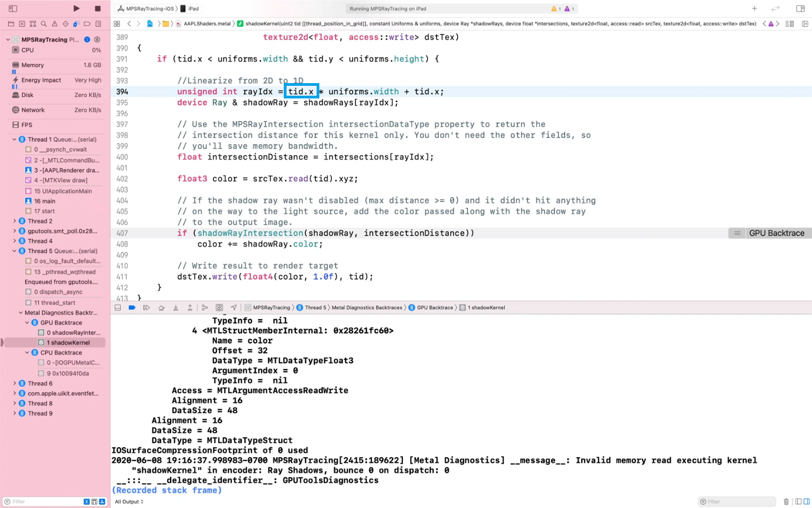Step into the function
Viewport: 812px width, 508px height.
coord(176,308)
